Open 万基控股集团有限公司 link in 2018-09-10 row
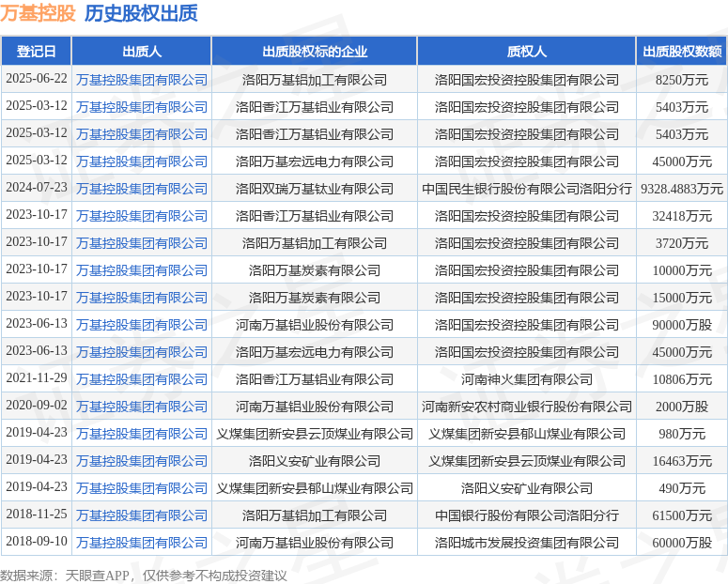Viewport: 728px width, 584px height. click(142, 543)
